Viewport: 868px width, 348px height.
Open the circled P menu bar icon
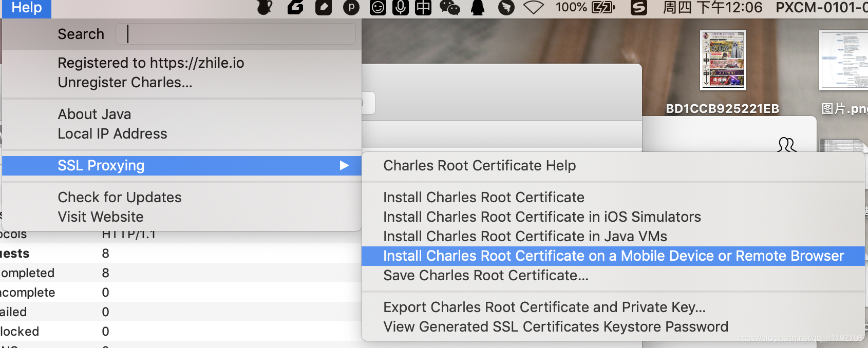[x=351, y=7]
